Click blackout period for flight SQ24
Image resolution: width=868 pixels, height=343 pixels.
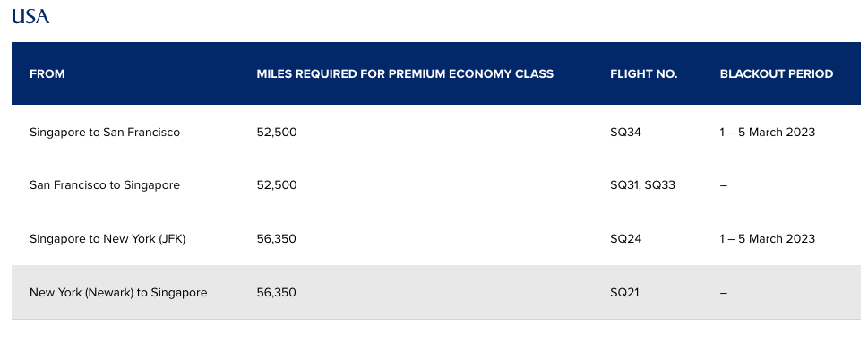click(x=768, y=239)
